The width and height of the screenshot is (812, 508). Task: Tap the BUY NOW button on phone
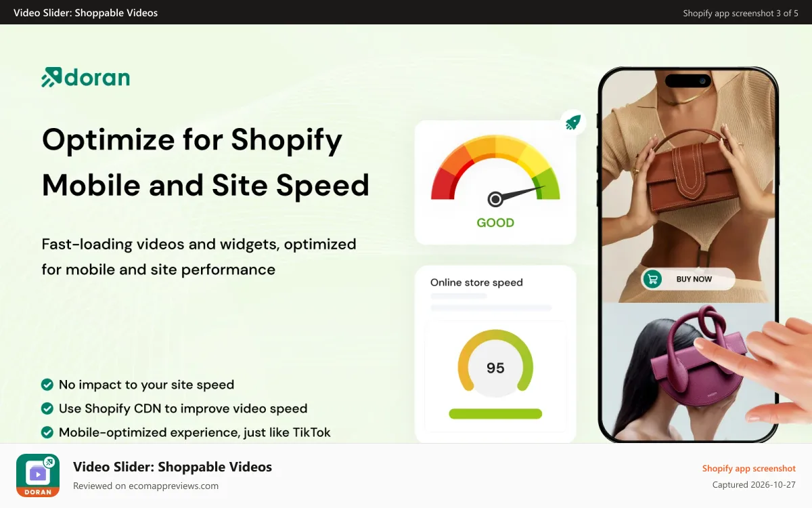coord(688,279)
